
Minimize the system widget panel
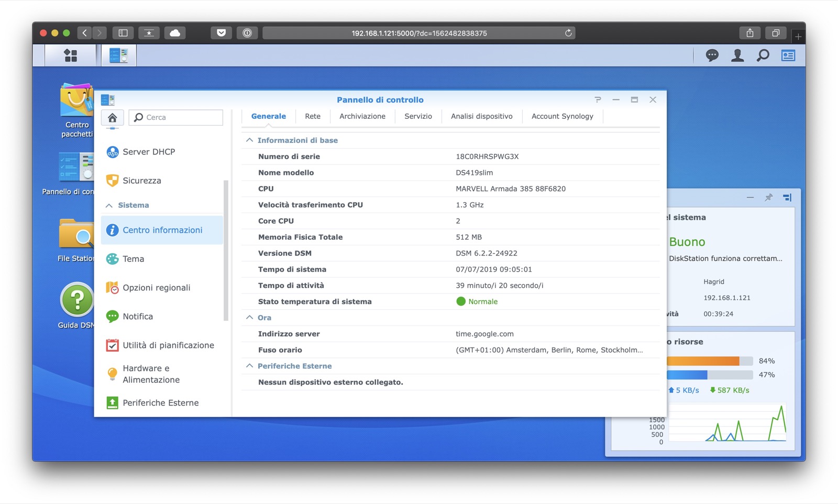pyautogui.click(x=750, y=197)
